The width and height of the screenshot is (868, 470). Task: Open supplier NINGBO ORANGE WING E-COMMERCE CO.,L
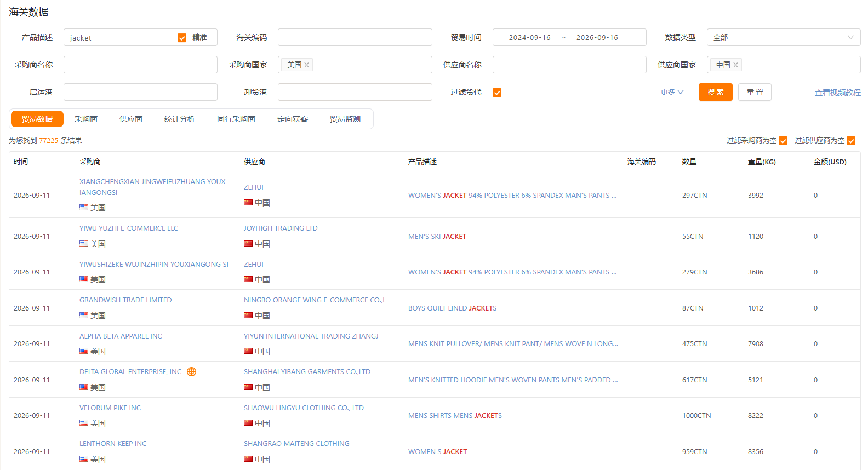[315, 300]
